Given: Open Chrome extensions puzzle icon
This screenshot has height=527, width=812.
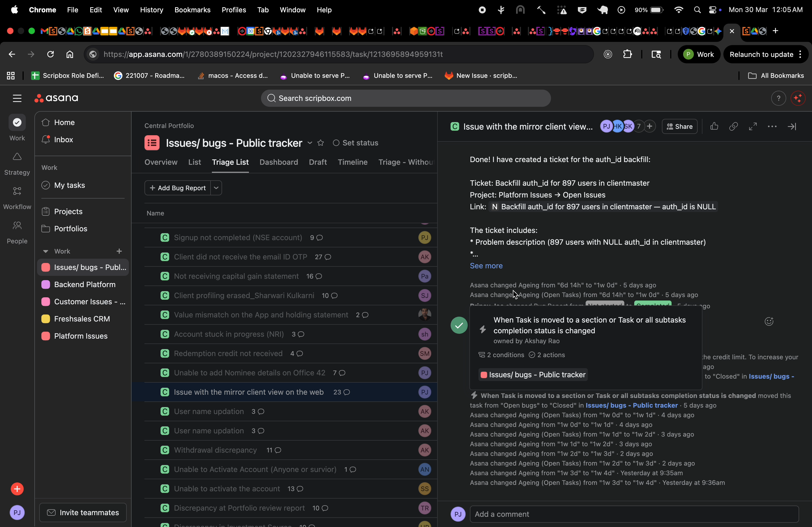Looking at the screenshot, I should [x=628, y=54].
